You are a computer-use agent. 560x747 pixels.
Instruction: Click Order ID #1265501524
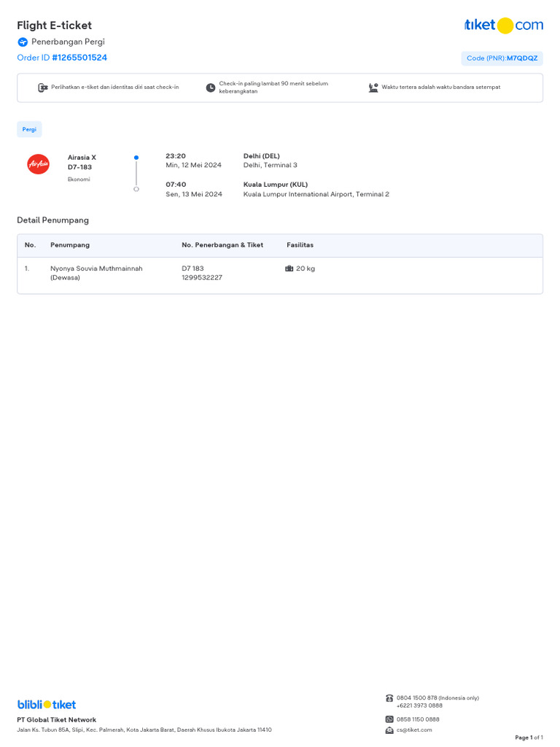[x=62, y=58]
